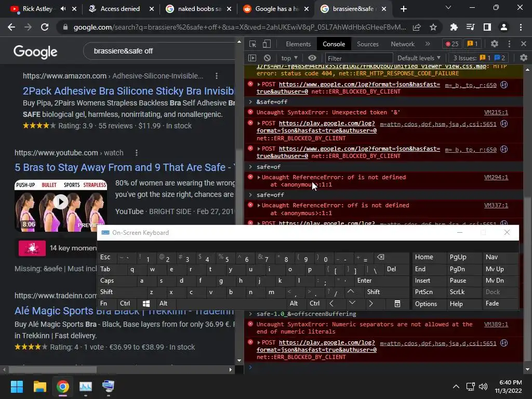The height and width of the screenshot is (399, 532).
Task: Open the Default levels dropdown
Action: [419, 58]
